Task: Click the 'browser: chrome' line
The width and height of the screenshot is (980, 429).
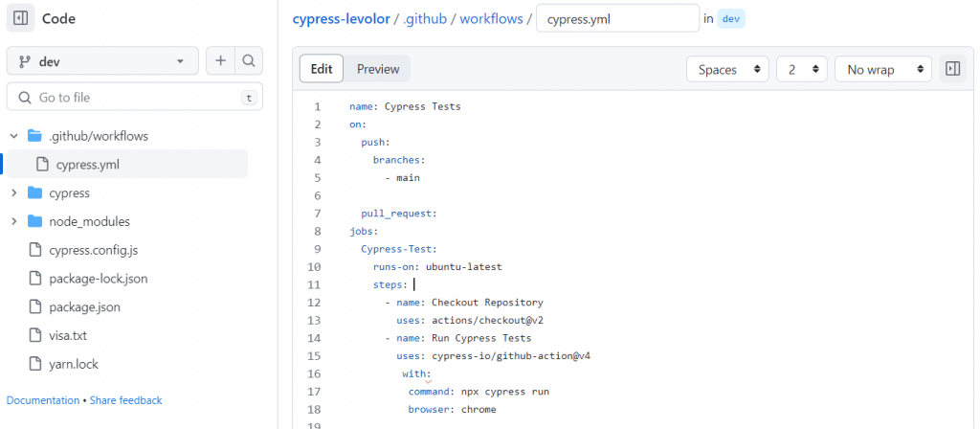Action: (x=452, y=410)
